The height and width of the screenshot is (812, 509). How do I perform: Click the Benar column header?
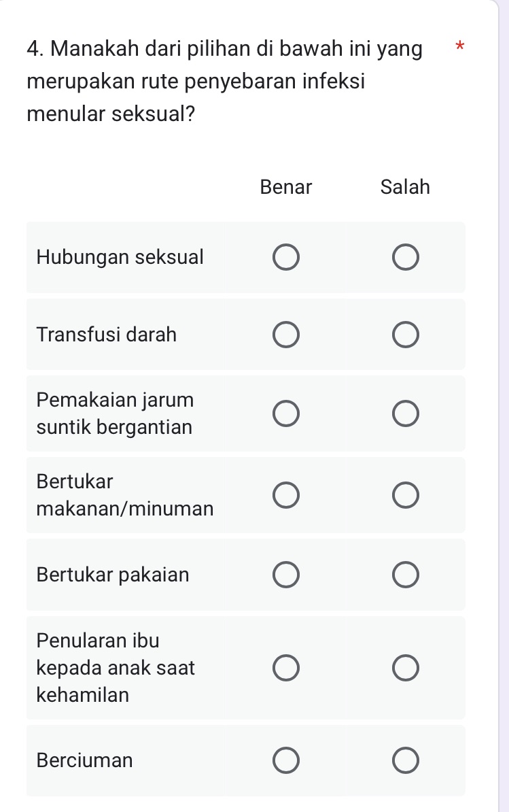click(285, 187)
